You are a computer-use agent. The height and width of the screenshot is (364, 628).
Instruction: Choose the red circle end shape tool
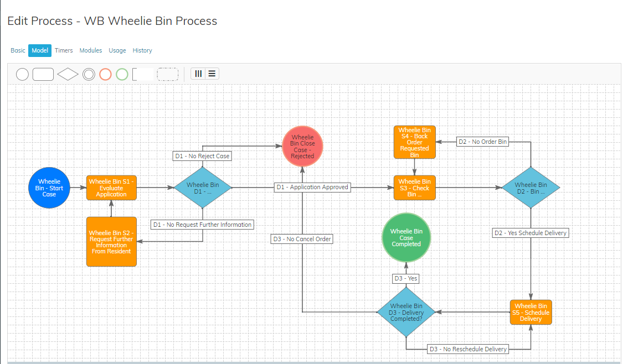[x=106, y=74]
